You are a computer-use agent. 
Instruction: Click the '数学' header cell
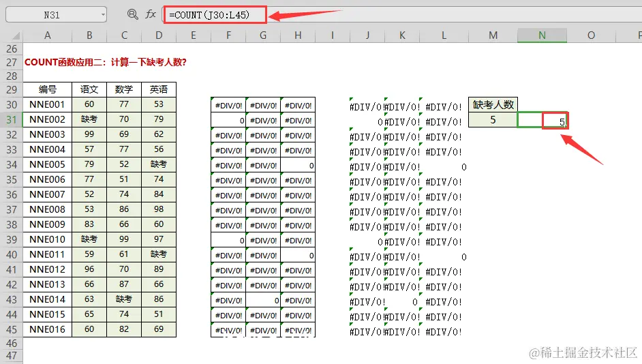coord(124,89)
